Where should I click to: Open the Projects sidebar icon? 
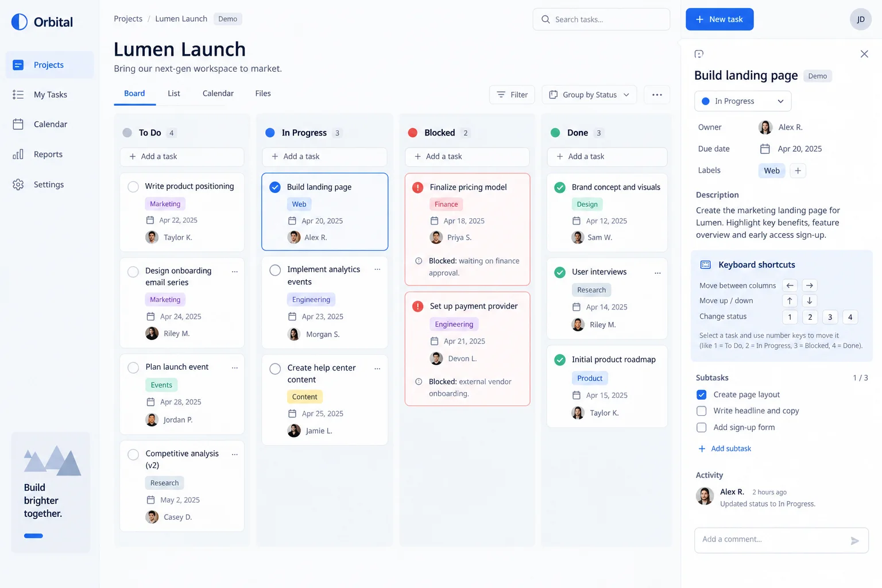tap(18, 65)
